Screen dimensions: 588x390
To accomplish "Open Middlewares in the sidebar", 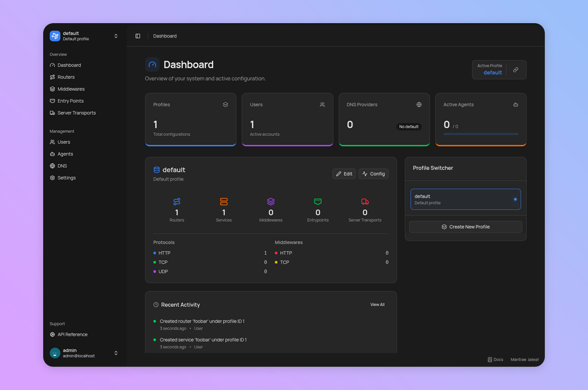I will pos(71,89).
